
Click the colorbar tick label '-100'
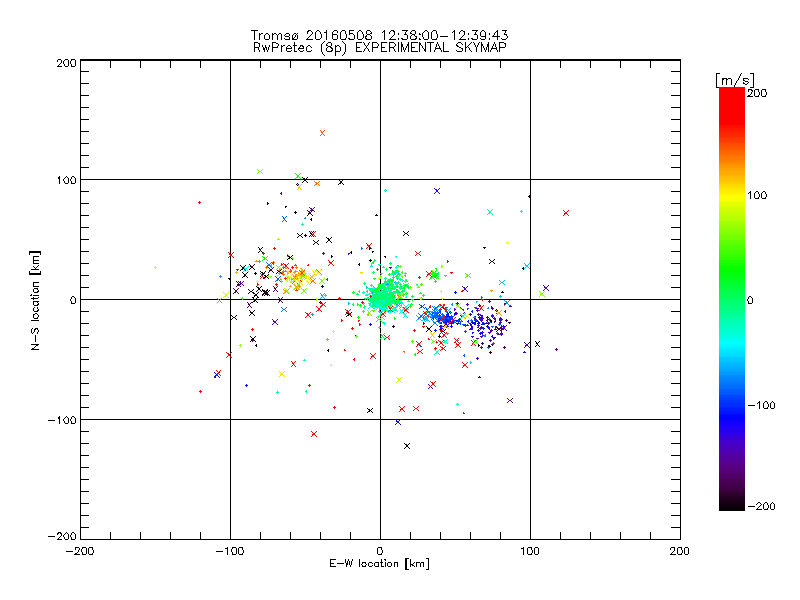pyautogui.click(x=761, y=406)
